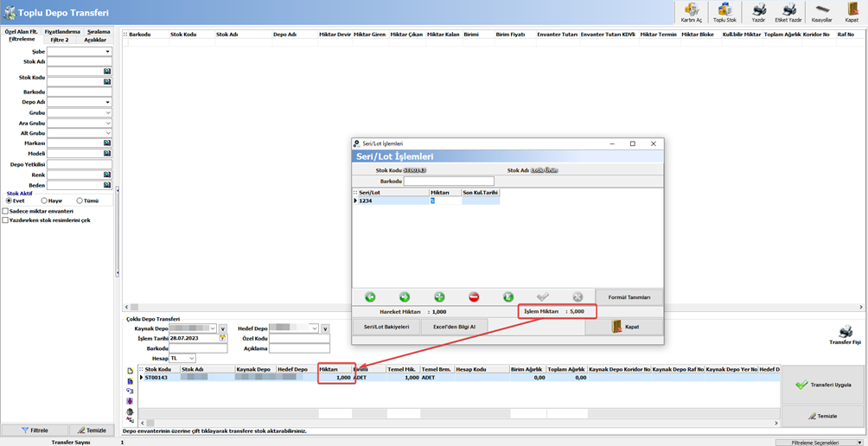Open Kartını Aç from the top toolbar
The height and width of the screenshot is (446, 868).
click(x=691, y=12)
